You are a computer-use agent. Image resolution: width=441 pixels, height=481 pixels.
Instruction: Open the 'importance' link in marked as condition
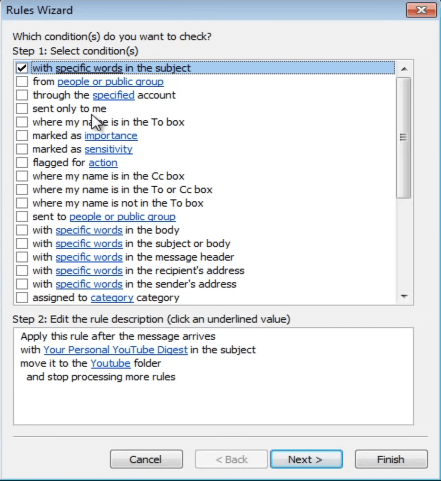pos(111,136)
